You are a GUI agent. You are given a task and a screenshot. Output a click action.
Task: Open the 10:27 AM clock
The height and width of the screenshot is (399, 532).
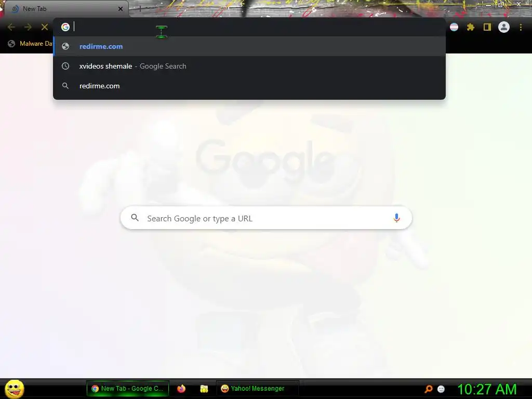pyautogui.click(x=487, y=389)
